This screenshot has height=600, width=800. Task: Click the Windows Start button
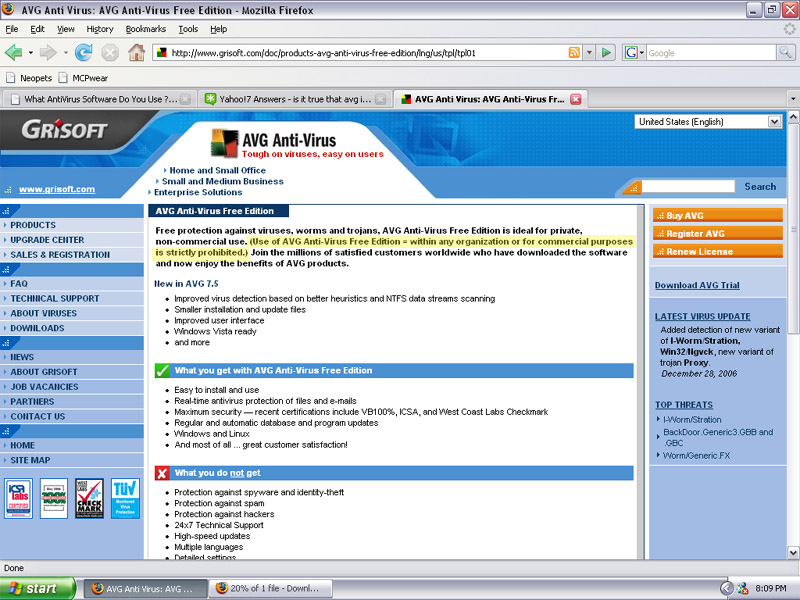37,588
